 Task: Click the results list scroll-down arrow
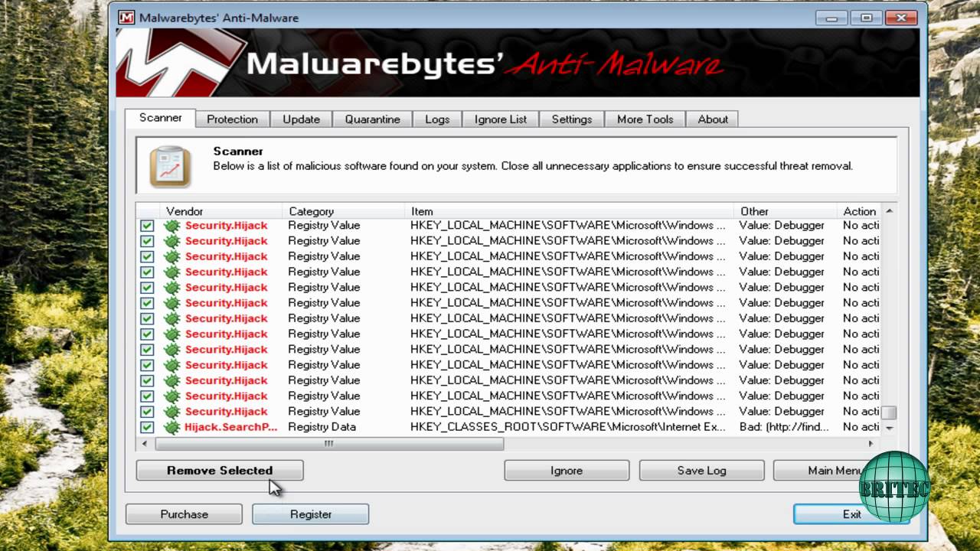889,428
